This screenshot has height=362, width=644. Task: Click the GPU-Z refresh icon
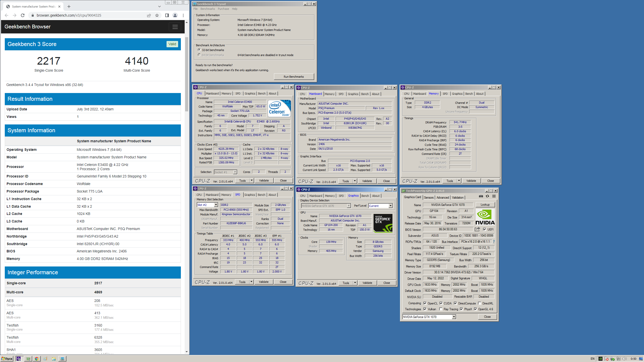487,196
